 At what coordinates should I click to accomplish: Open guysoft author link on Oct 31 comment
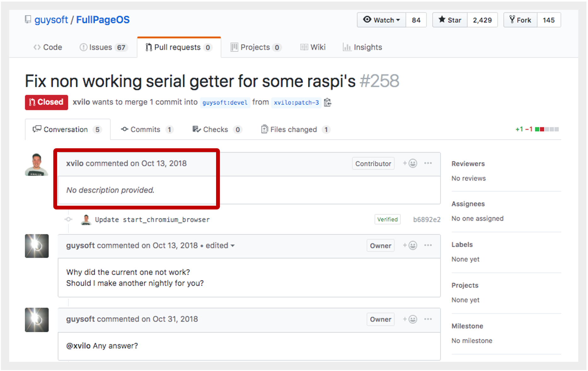coord(80,319)
